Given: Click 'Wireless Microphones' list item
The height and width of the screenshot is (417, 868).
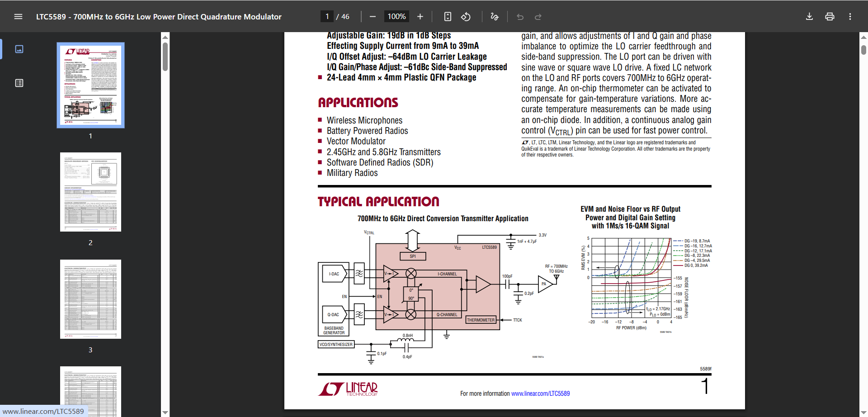Looking at the screenshot, I should (364, 120).
